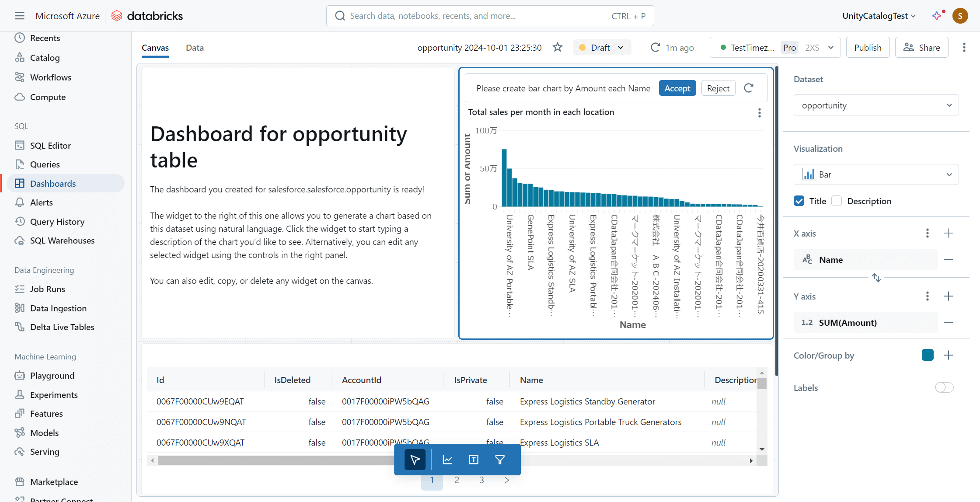The height and width of the screenshot is (502, 980).
Task: Add a text box widget from toolbar
Action: coord(474,460)
